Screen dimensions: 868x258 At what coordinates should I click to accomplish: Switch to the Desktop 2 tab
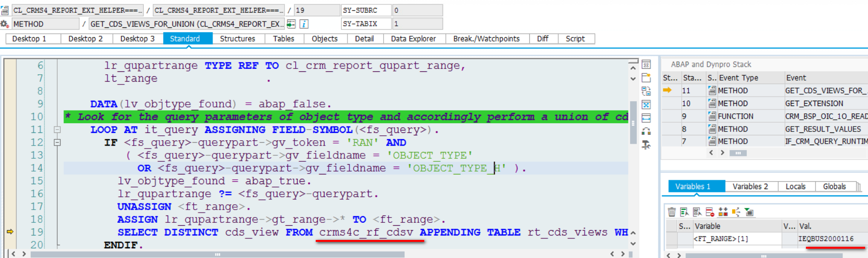pyautogui.click(x=86, y=39)
